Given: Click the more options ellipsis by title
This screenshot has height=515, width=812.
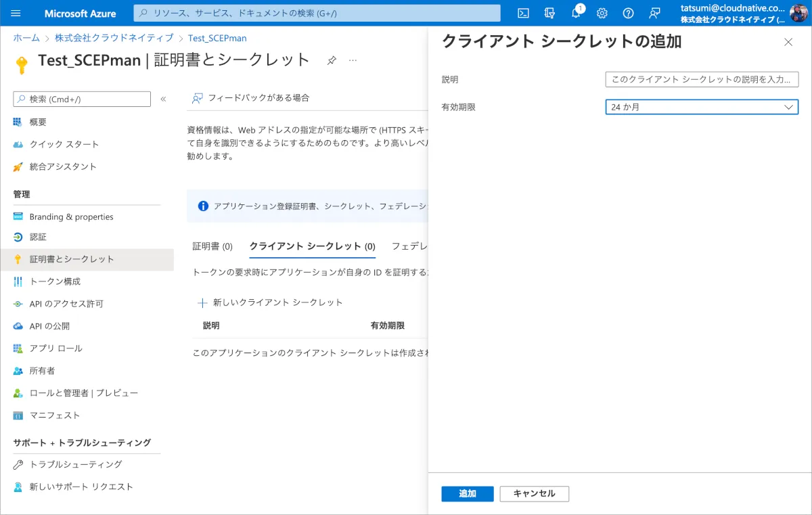Looking at the screenshot, I should click(x=353, y=60).
